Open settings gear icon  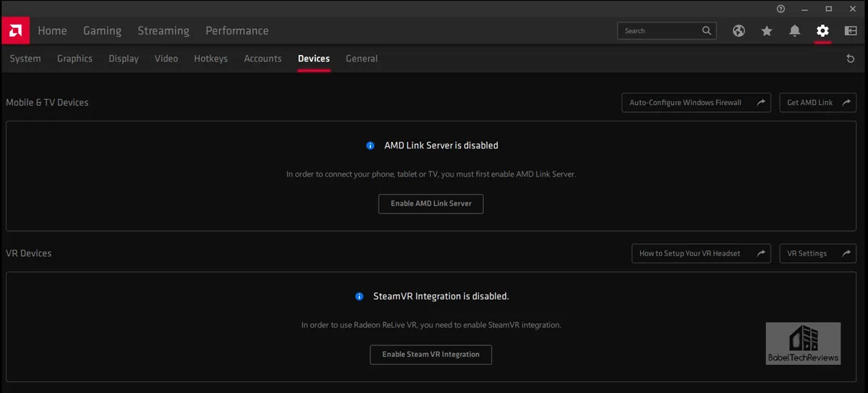(x=822, y=31)
